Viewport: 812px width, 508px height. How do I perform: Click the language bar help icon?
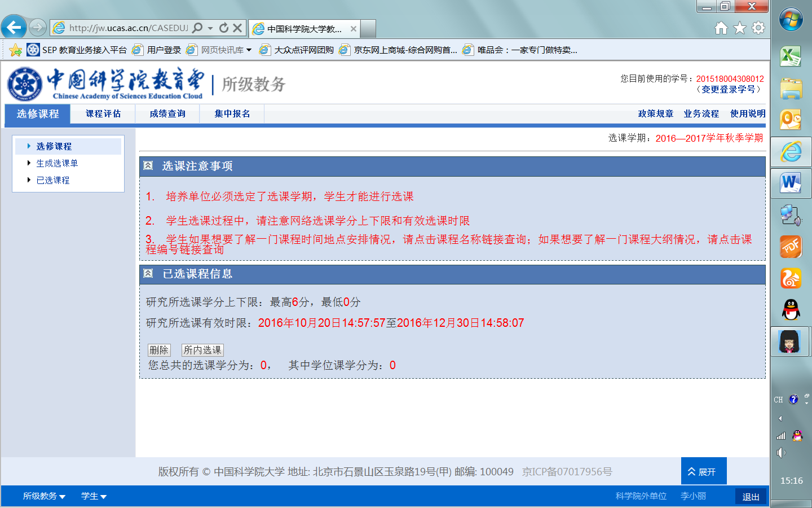point(793,400)
